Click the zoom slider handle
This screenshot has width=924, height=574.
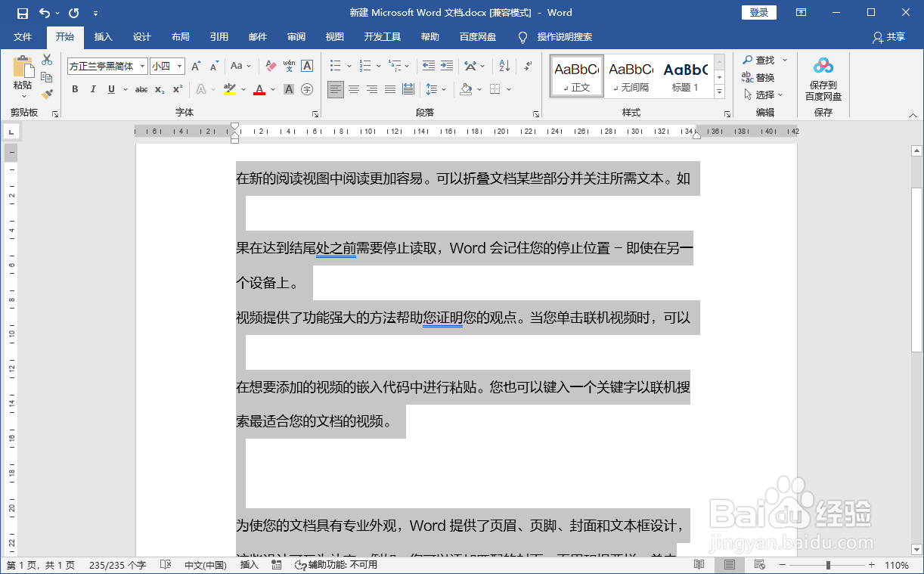[x=828, y=565]
